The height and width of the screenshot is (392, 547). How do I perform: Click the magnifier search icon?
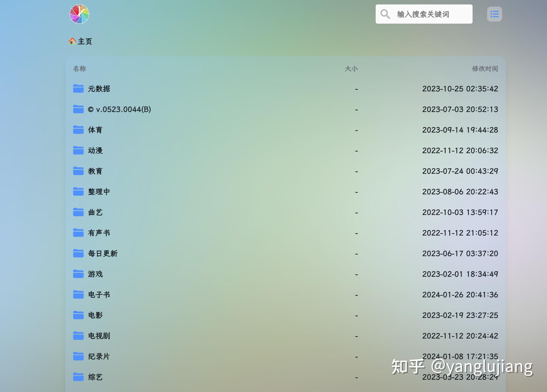(385, 14)
